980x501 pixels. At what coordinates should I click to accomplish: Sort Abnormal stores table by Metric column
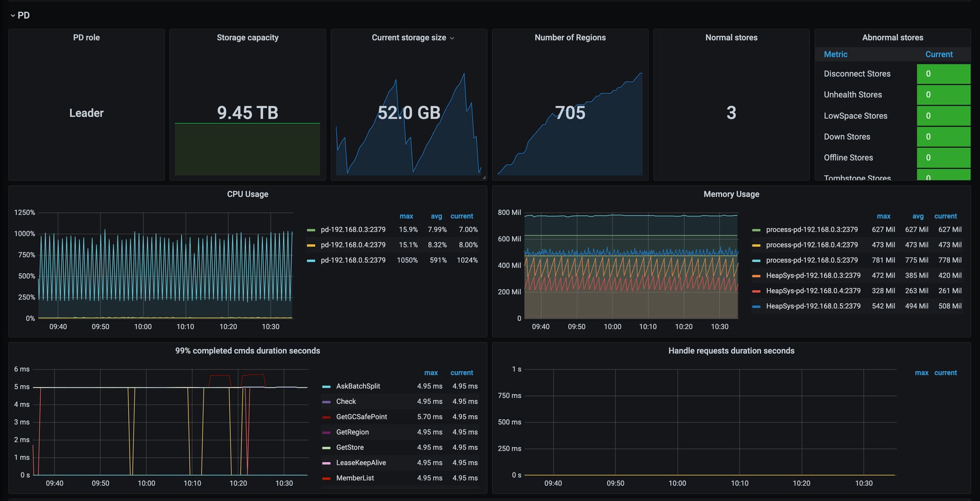coord(835,54)
